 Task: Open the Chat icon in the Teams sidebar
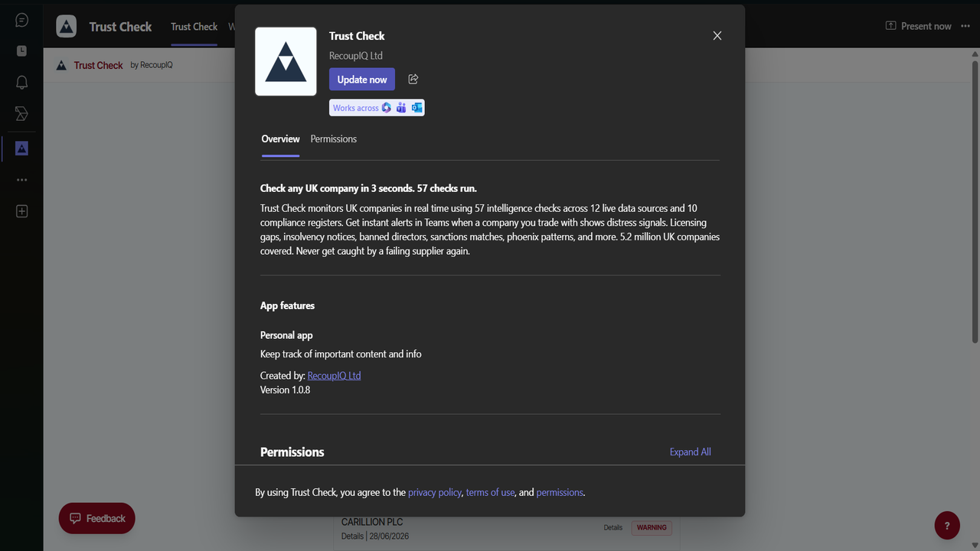click(x=21, y=20)
